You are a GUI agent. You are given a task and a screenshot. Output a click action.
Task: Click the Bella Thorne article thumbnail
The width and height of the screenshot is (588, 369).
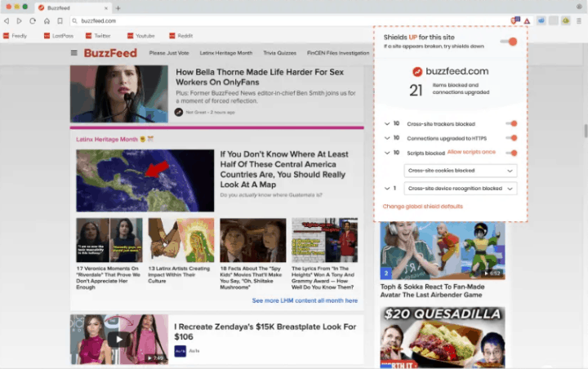(x=119, y=94)
